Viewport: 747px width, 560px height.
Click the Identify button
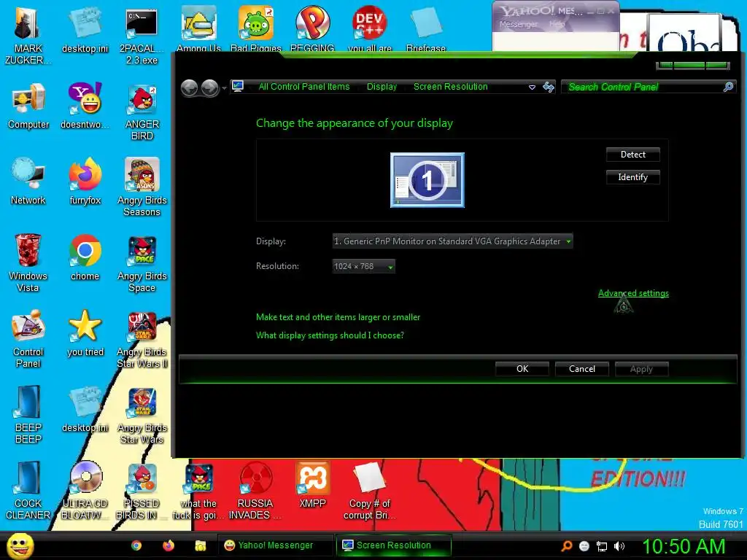[x=632, y=177]
